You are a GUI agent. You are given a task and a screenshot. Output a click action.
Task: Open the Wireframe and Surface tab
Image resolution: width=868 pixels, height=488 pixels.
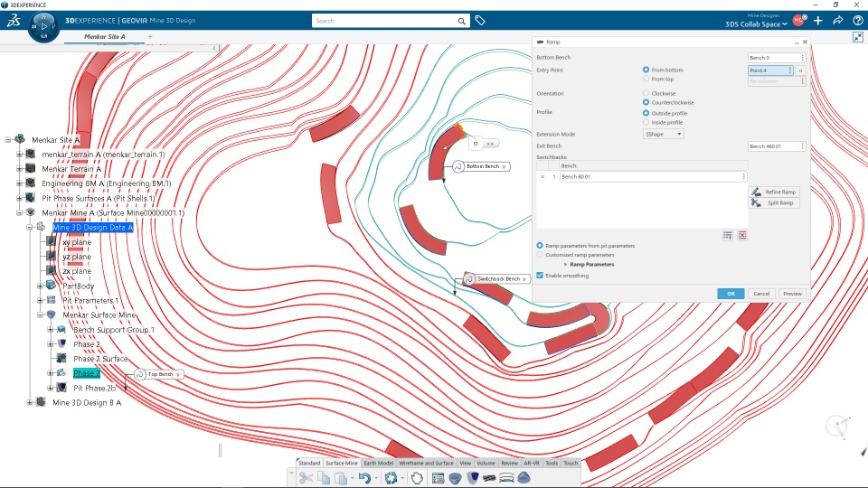[426, 463]
